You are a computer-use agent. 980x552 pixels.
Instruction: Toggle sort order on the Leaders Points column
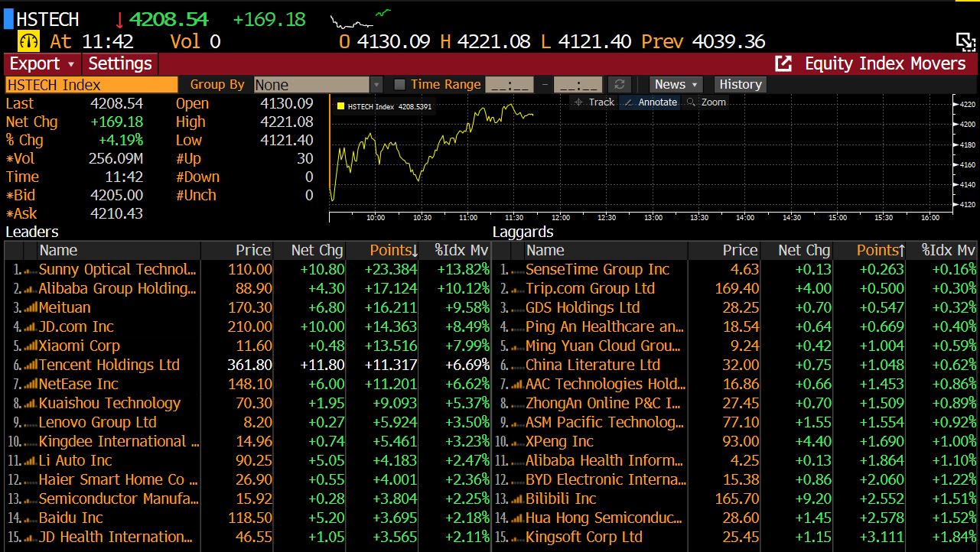coord(391,250)
